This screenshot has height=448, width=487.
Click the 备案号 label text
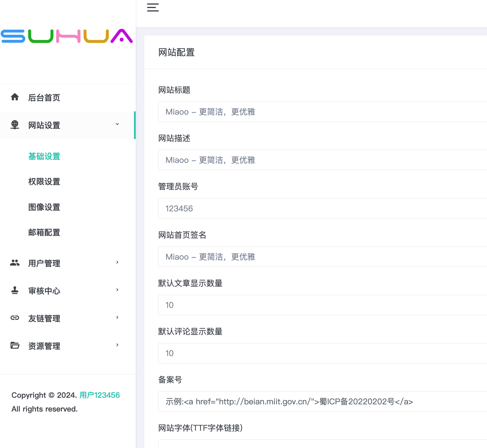pos(170,380)
